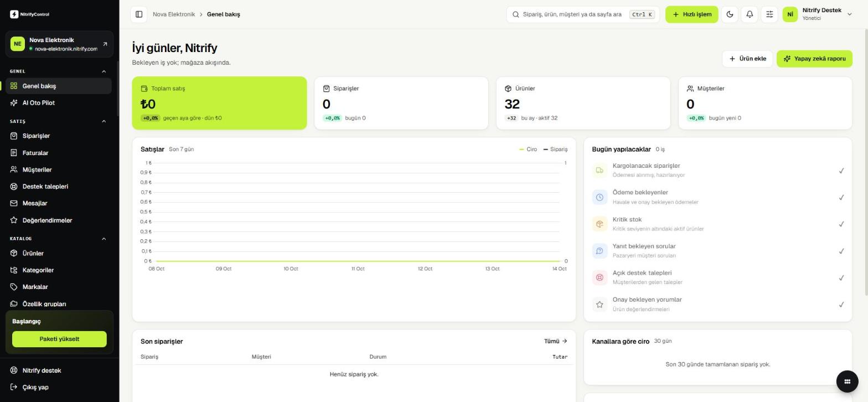Open Markalar in sidebar
This screenshot has height=402, width=868.
(59, 287)
